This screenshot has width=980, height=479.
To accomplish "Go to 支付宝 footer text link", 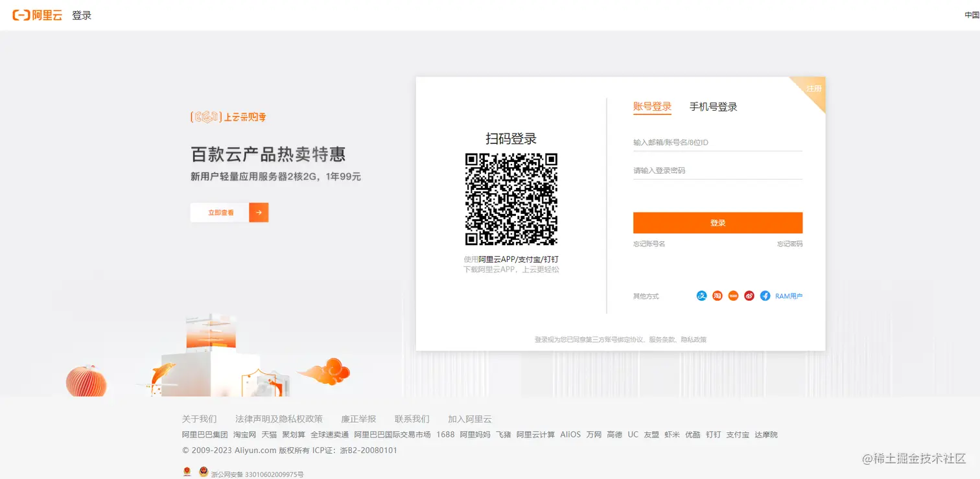I will pyautogui.click(x=738, y=435).
